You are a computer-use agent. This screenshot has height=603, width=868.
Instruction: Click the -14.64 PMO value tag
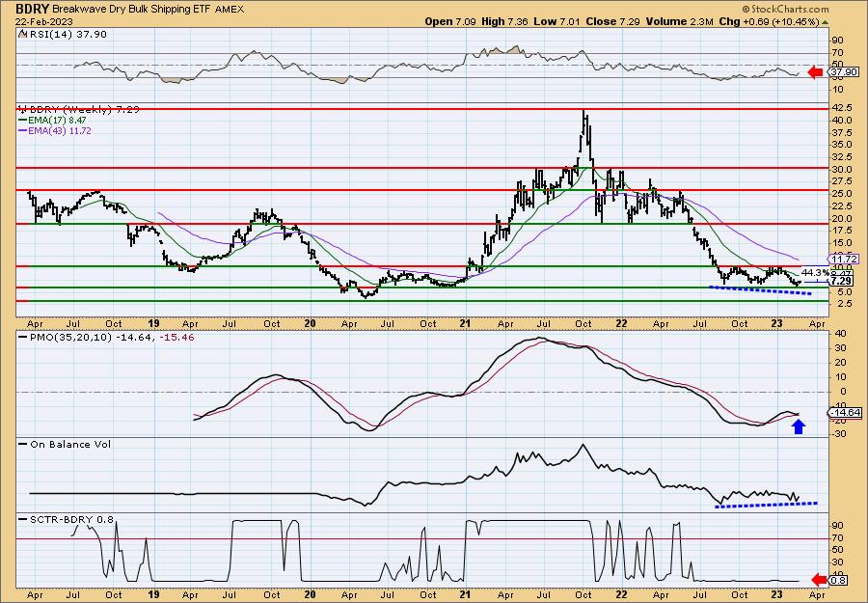point(844,413)
